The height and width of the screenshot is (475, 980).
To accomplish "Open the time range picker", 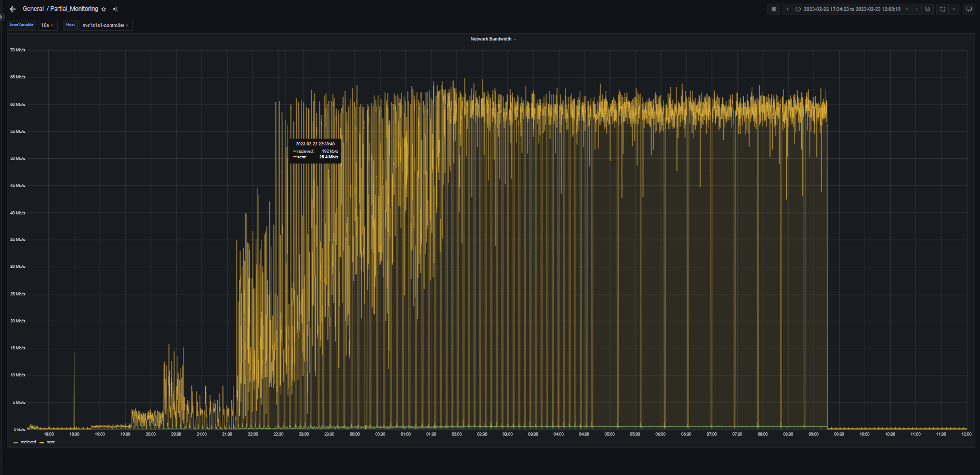I will point(851,9).
